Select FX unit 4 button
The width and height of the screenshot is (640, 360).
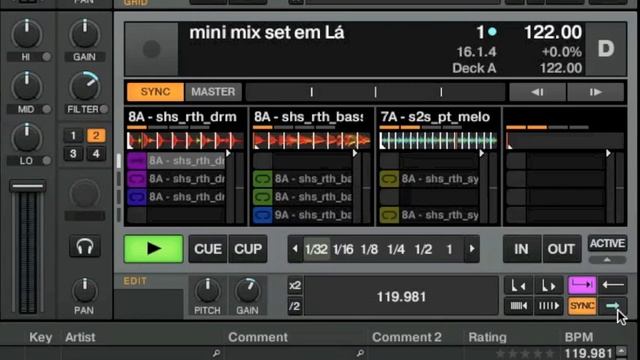96,154
